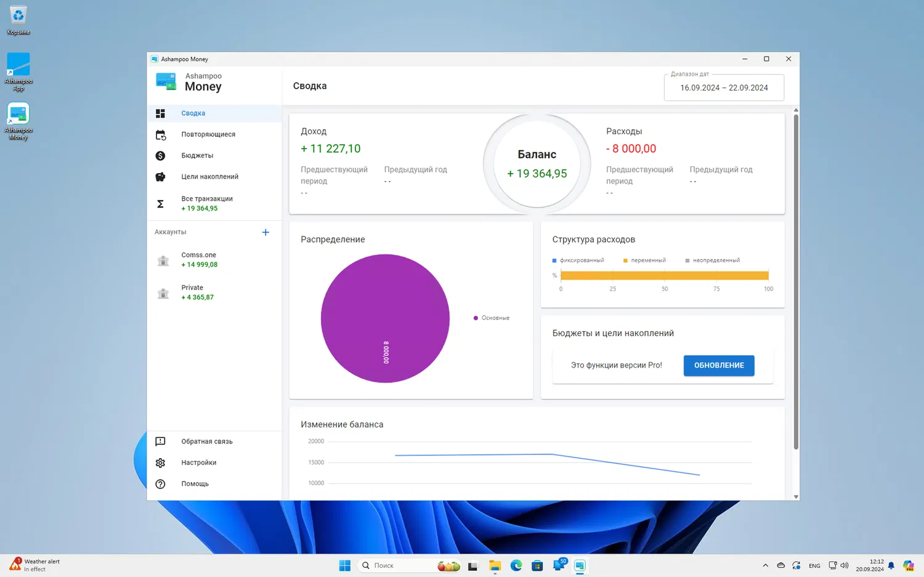
Task: Launch Copilot from the taskbar corner
Action: [909, 565]
